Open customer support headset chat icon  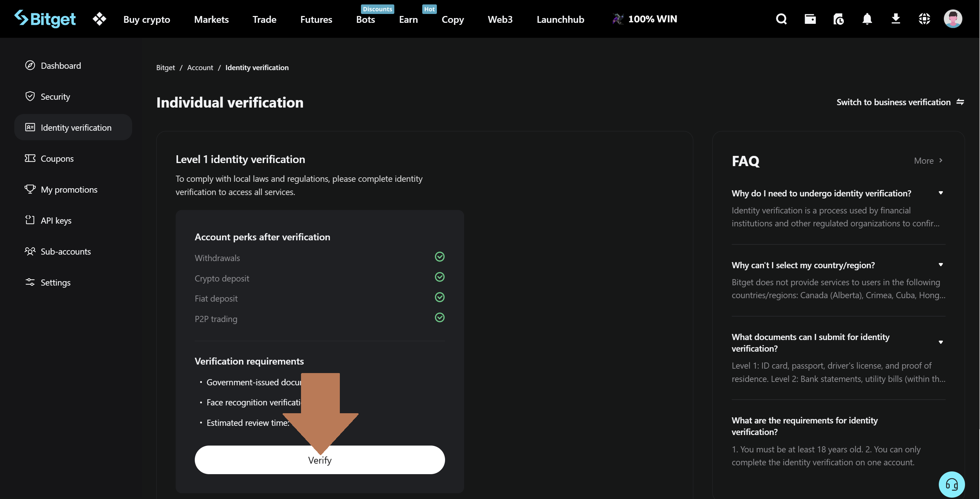click(951, 485)
